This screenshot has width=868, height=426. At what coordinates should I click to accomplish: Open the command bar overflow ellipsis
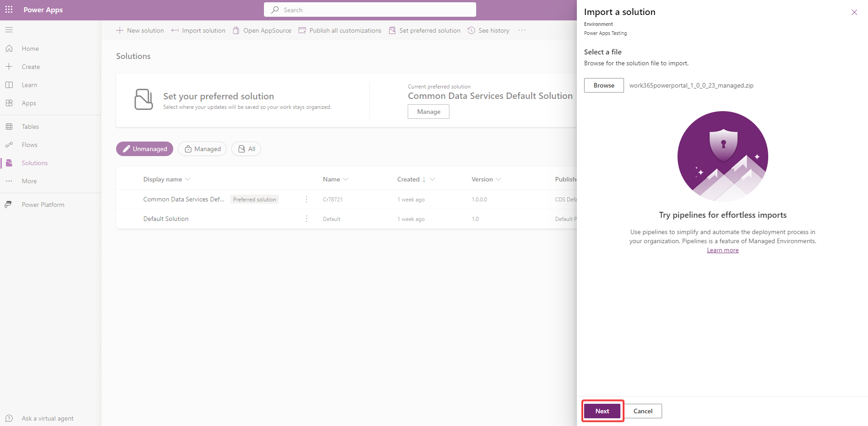(522, 30)
